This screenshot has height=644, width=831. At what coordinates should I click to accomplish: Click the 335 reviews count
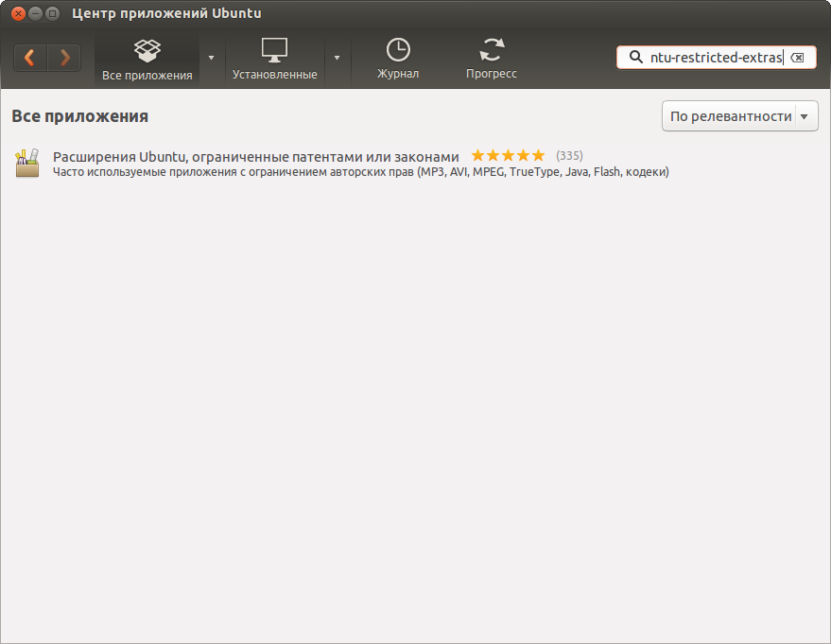pyautogui.click(x=569, y=155)
